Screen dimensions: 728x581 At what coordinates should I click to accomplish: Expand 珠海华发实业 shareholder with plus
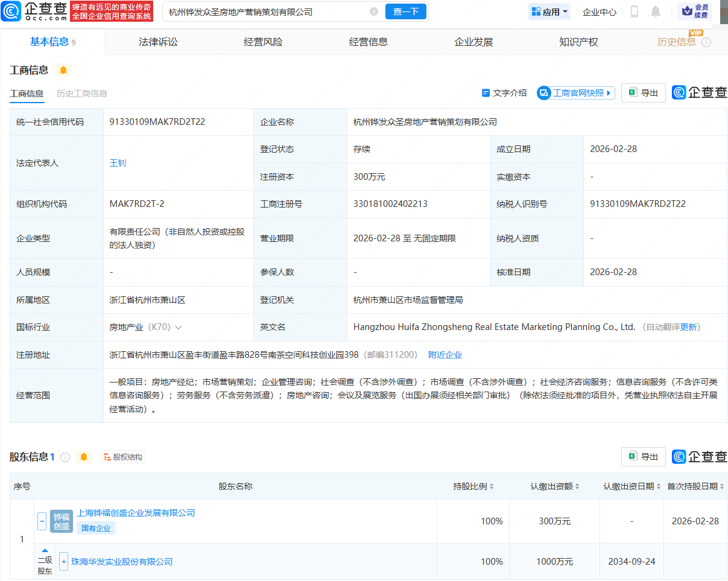pyautogui.click(x=63, y=562)
